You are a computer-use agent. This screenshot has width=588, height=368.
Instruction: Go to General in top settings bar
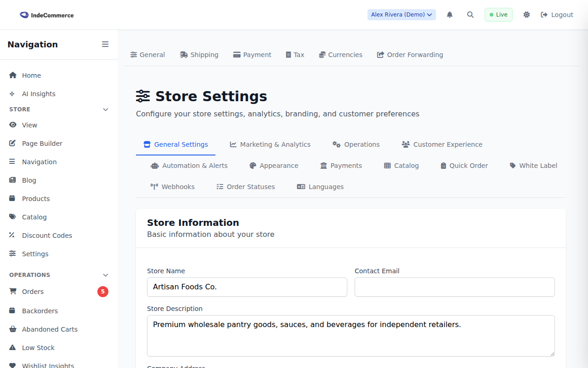tap(147, 55)
